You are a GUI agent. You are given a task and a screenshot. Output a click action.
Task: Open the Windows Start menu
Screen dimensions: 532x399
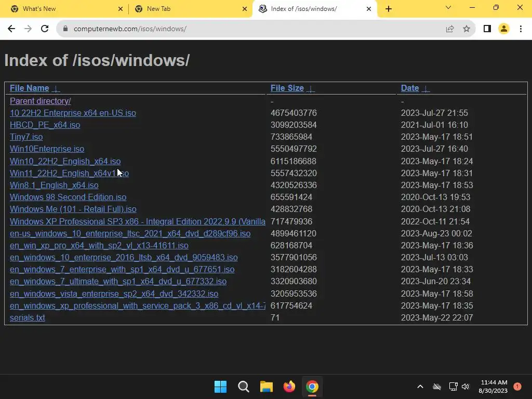point(220,387)
